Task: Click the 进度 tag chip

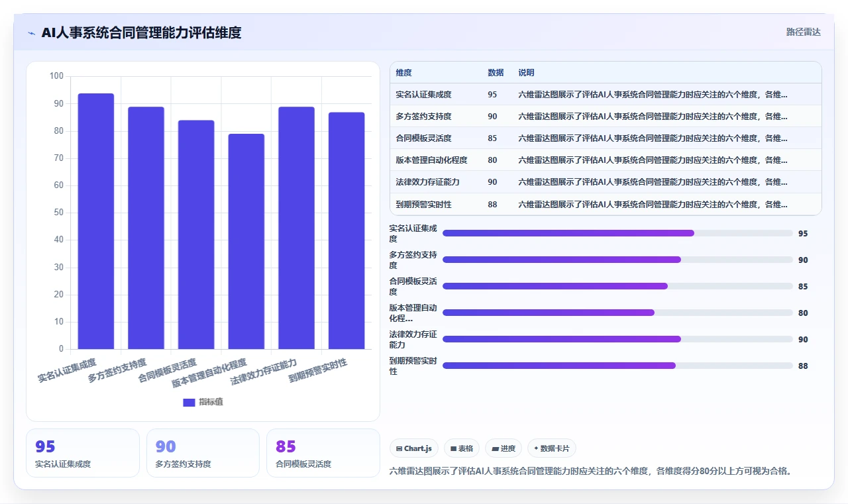Action: tap(503, 448)
